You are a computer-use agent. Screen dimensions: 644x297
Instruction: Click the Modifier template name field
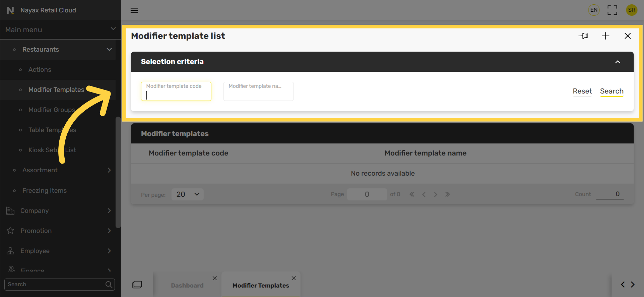click(258, 92)
